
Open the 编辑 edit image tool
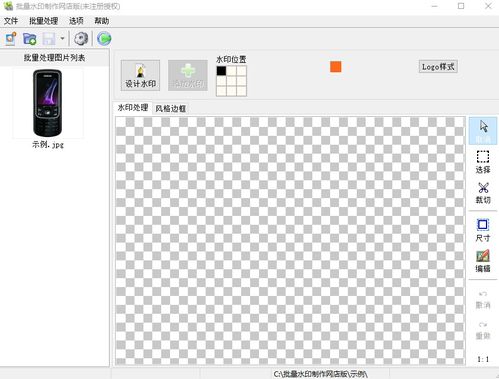483,261
